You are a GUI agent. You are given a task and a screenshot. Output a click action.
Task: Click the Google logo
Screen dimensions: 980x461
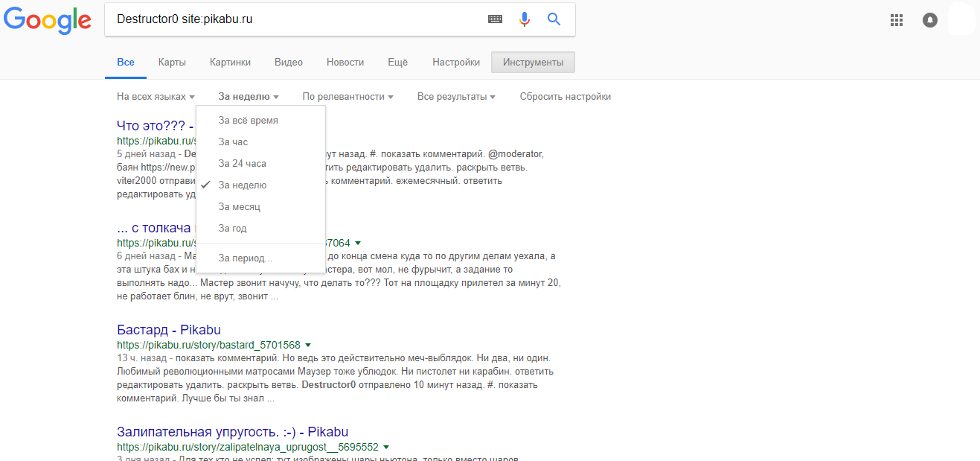(47, 21)
